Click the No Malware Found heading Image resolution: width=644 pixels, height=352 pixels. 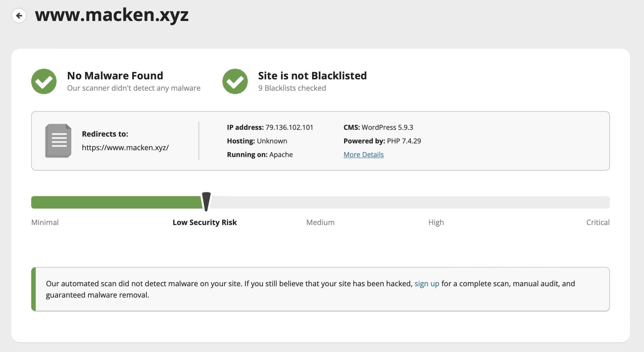point(115,76)
